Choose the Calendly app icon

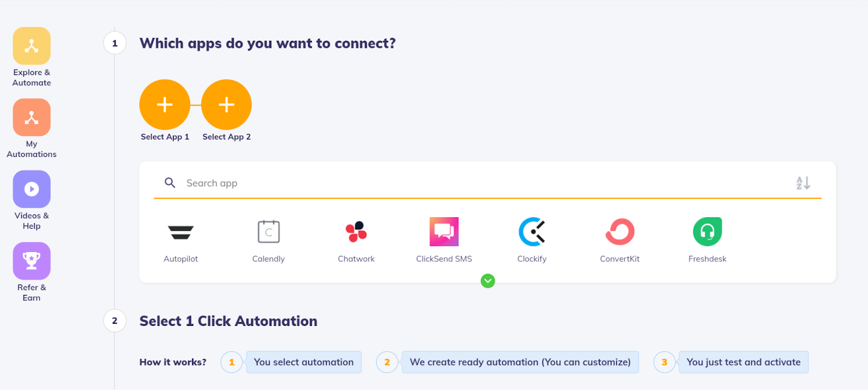pyautogui.click(x=269, y=232)
